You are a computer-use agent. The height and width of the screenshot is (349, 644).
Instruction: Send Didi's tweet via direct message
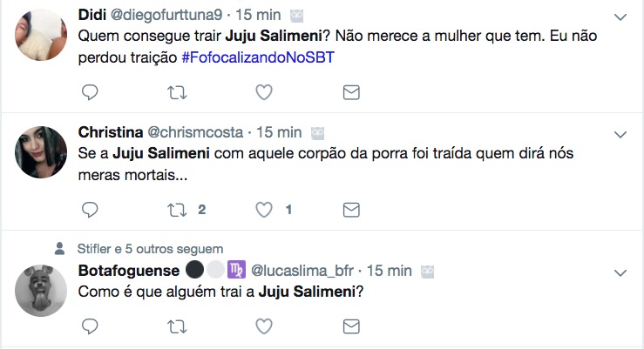351,92
